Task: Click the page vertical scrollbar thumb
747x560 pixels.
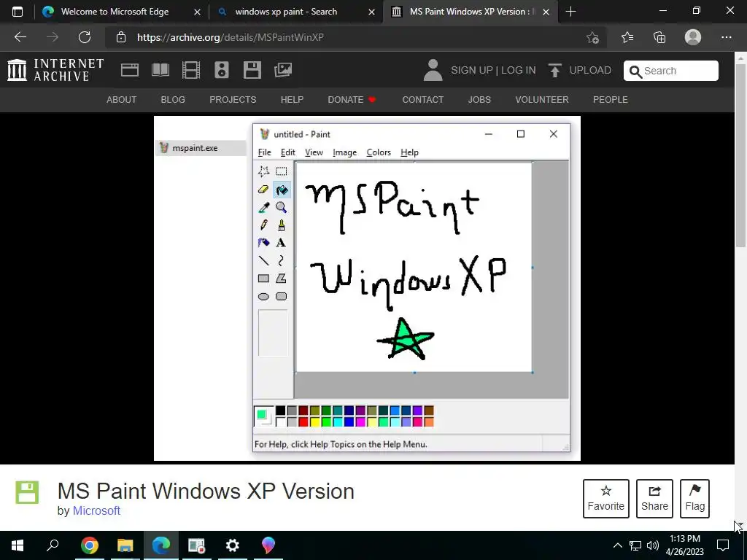Action: 740,155
